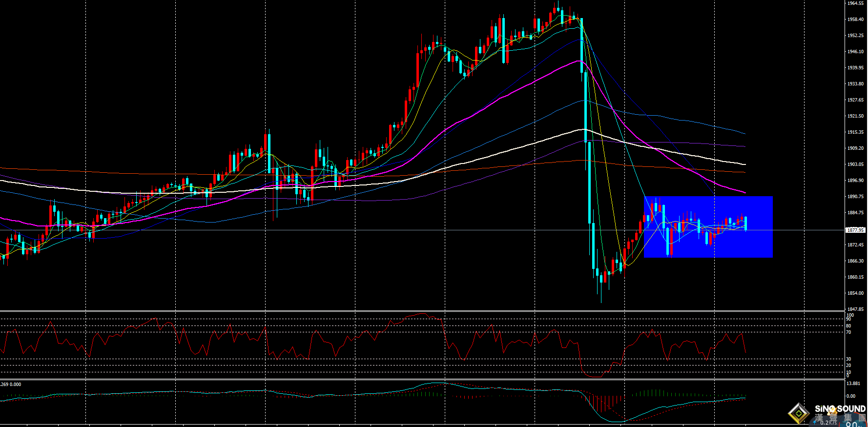Screen dimensions: 868x427
Task: Select the RSI level 70 scale label
Action: click(x=848, y=332)
